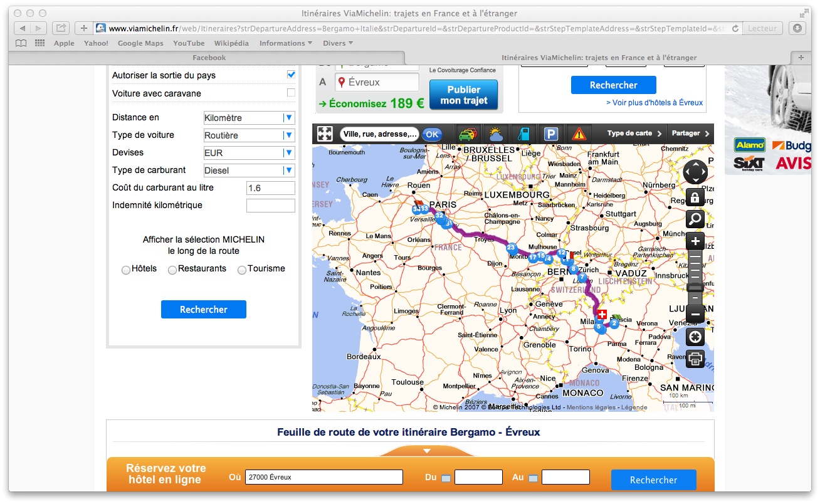Switch to the Facebook browser tab
This screenshot has height=504, width=820.
209,58
